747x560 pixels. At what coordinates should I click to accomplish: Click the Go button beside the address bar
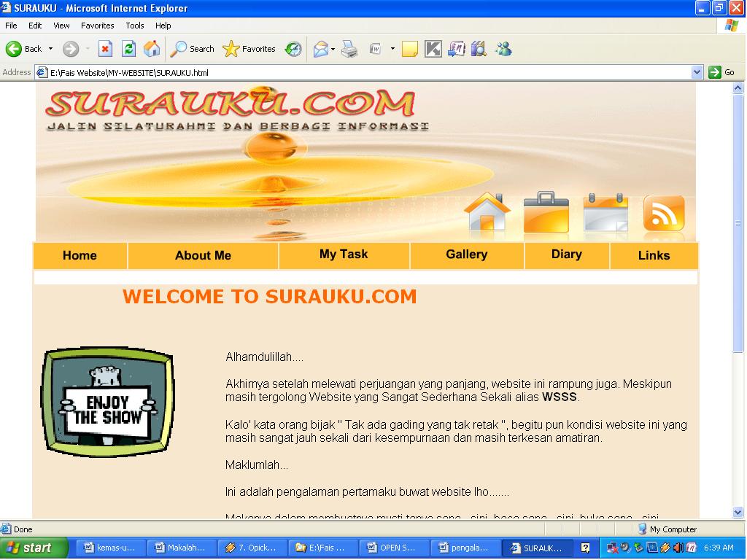(721, 72)
